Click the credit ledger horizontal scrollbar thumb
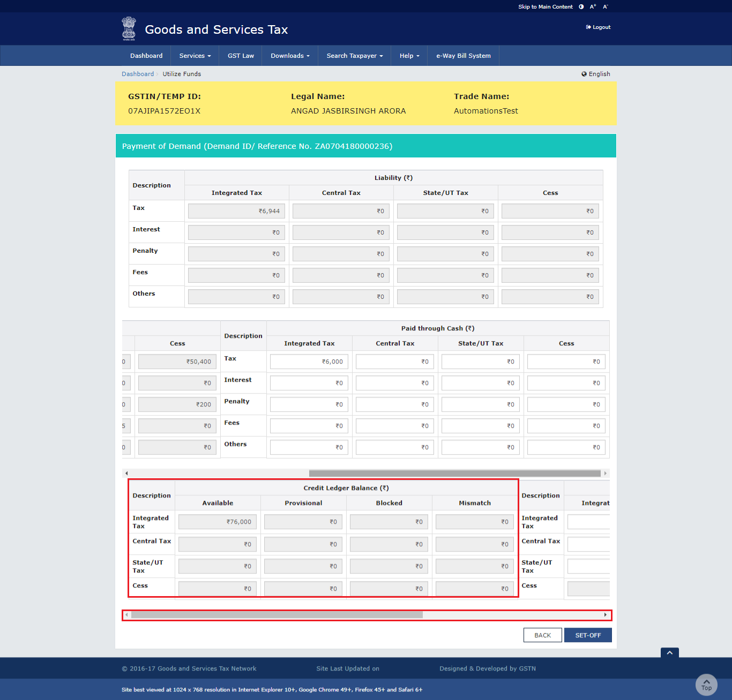This screenshot has height=700, width=732. coord(277,615)
